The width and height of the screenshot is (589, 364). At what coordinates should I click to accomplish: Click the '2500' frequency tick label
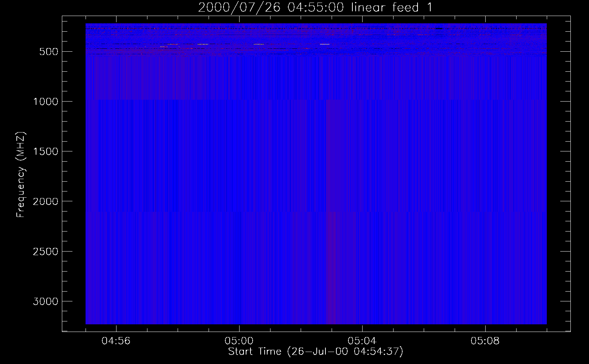pyautogui.click(x=46, y=252)
